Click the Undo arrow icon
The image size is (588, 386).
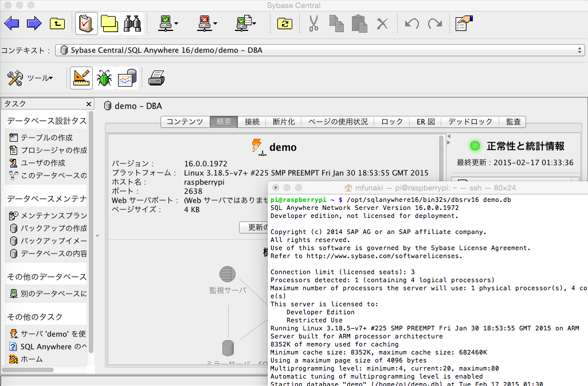(411, 24)
